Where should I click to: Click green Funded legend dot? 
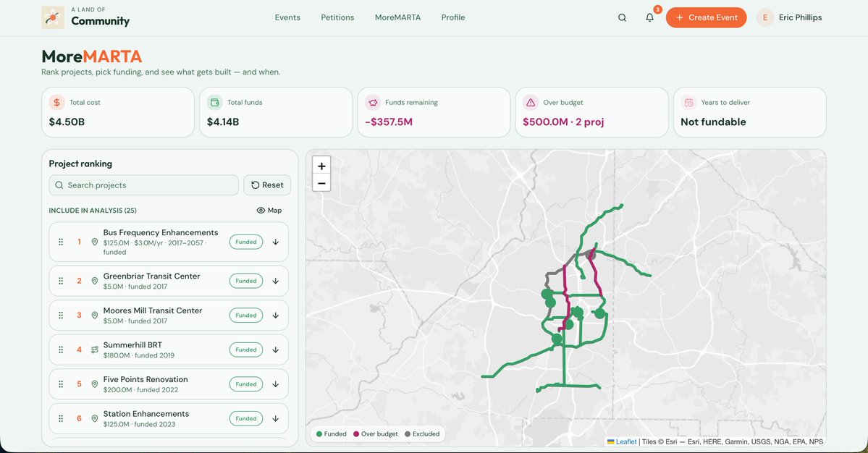pos(319,434)
